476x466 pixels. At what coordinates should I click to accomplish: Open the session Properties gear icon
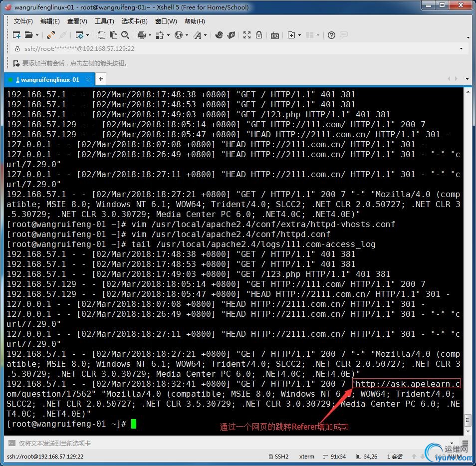point(79,35)
